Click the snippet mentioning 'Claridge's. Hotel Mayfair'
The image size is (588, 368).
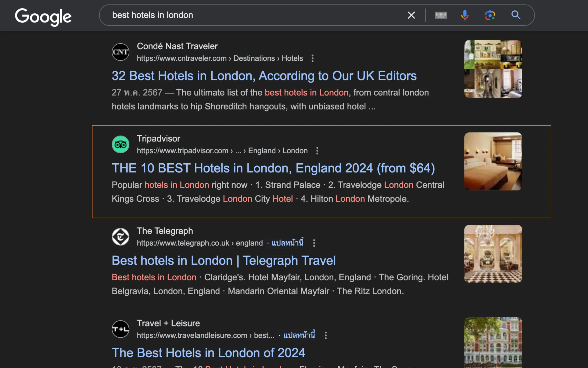pyautogui.click(x=280, y=284)
